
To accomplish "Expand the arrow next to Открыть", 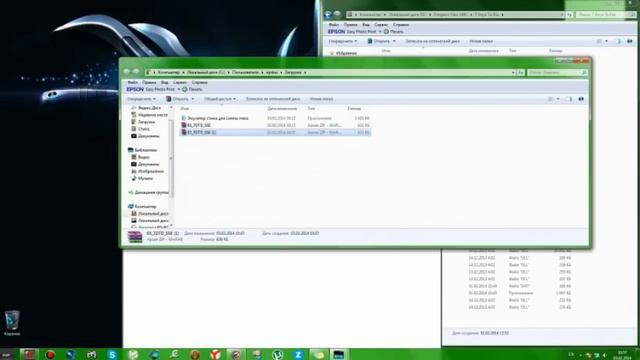I will (x=193, y=99).
